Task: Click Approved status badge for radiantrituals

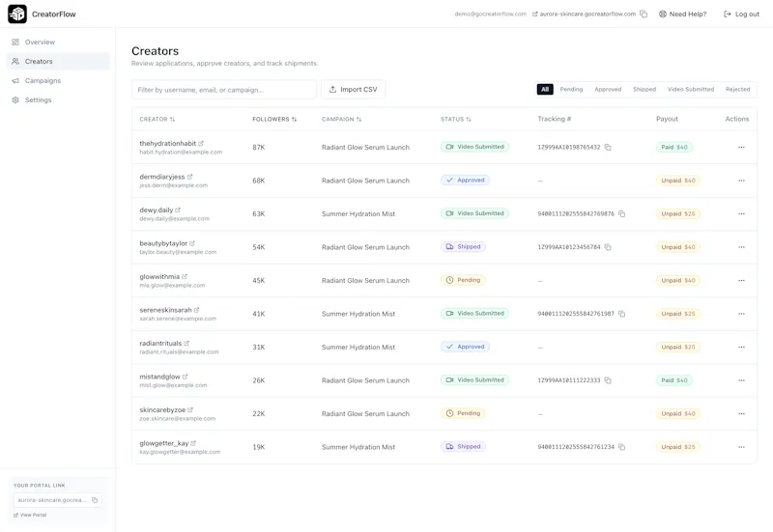Action: (x=465, y=347)
